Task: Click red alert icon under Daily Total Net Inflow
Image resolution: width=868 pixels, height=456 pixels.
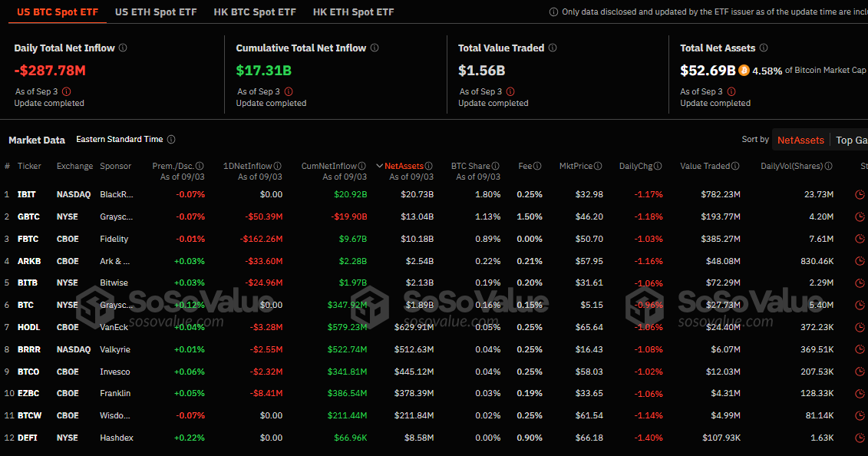Action: (x=66, y=91)
